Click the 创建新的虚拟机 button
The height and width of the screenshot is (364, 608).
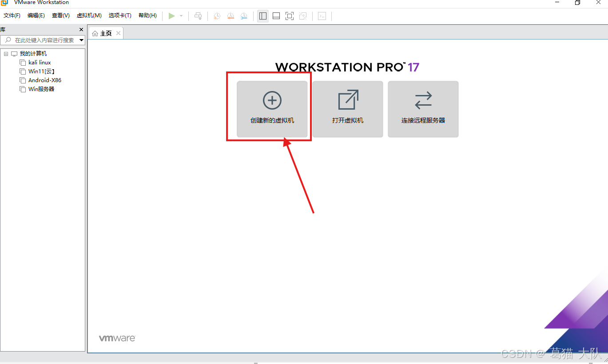pyautogui.click(x=272, y=109)
